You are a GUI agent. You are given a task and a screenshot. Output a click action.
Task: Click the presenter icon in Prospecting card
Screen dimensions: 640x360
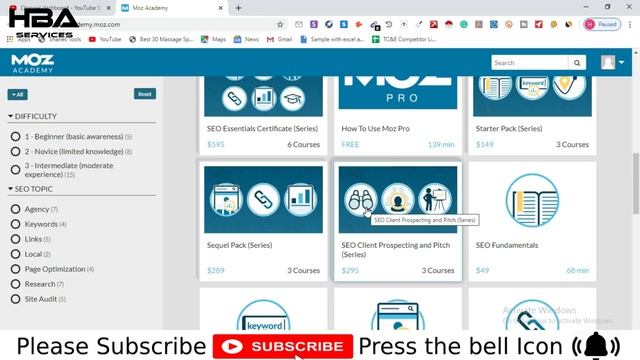point(435,200)
